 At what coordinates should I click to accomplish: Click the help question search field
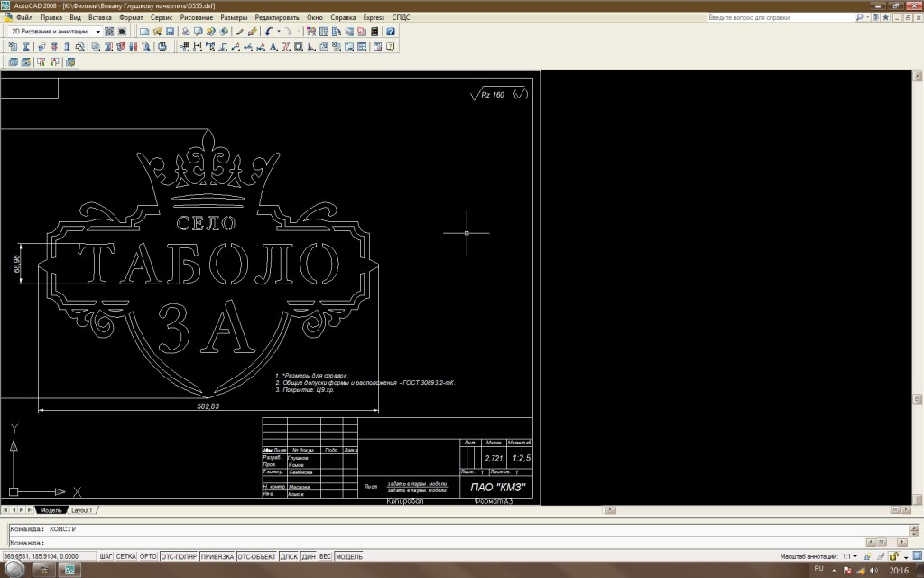pos(781,17)
